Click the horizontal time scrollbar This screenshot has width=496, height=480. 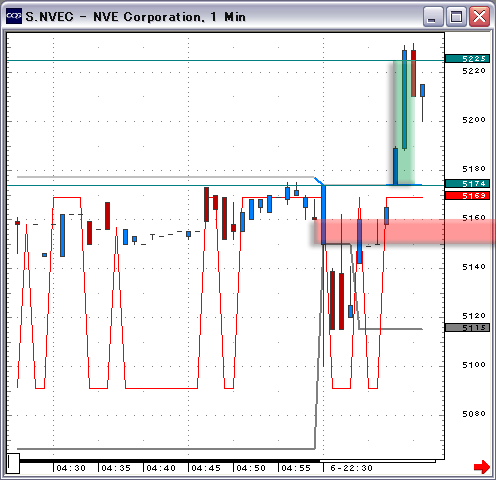[x=227, y=461]
